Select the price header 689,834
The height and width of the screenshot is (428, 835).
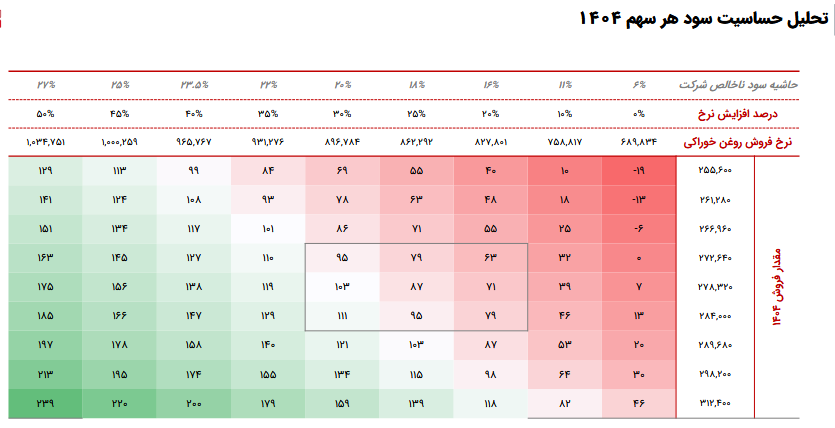642,142
